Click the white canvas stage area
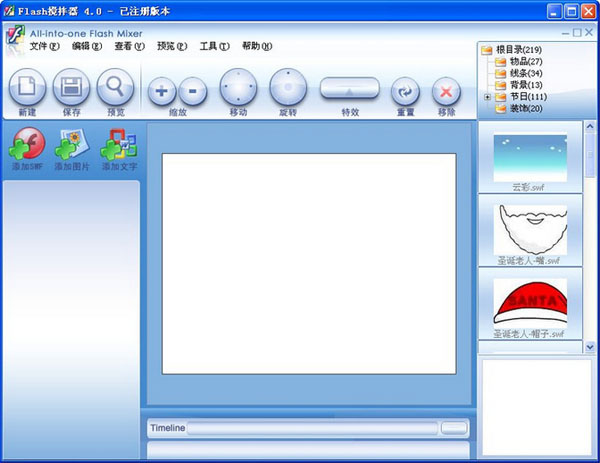Viewport: 600px width, 463px height. click(309, 264)
